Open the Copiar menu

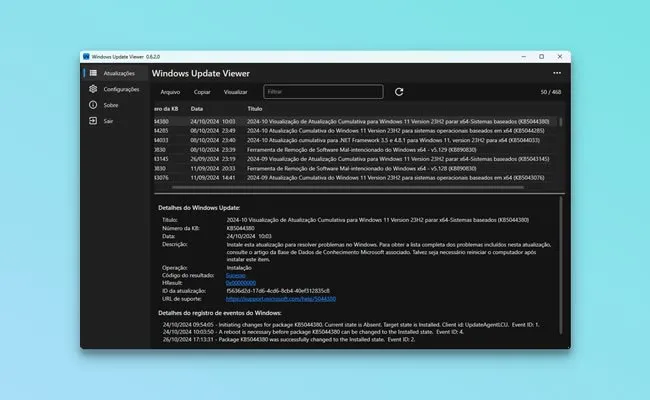pyautogui.click(x=202, y=92)
